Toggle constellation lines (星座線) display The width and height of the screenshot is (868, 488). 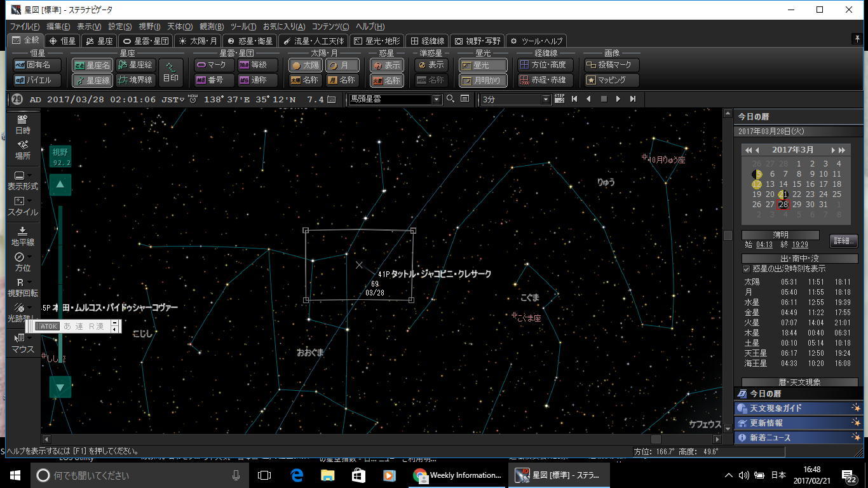(x=92, y=80)
